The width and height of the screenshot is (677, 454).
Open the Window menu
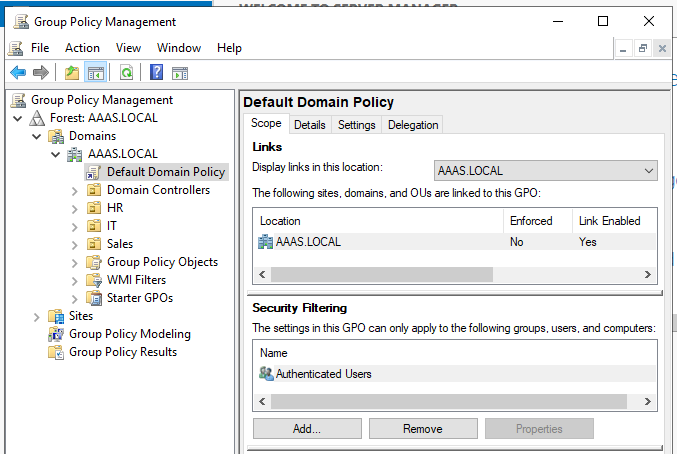click(179, 48)
